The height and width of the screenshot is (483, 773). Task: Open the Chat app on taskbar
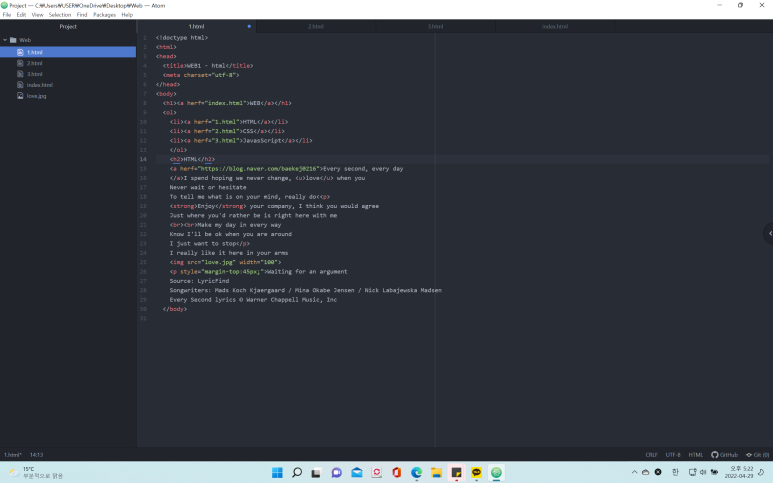pyautogui.click(x=337, y=473)
